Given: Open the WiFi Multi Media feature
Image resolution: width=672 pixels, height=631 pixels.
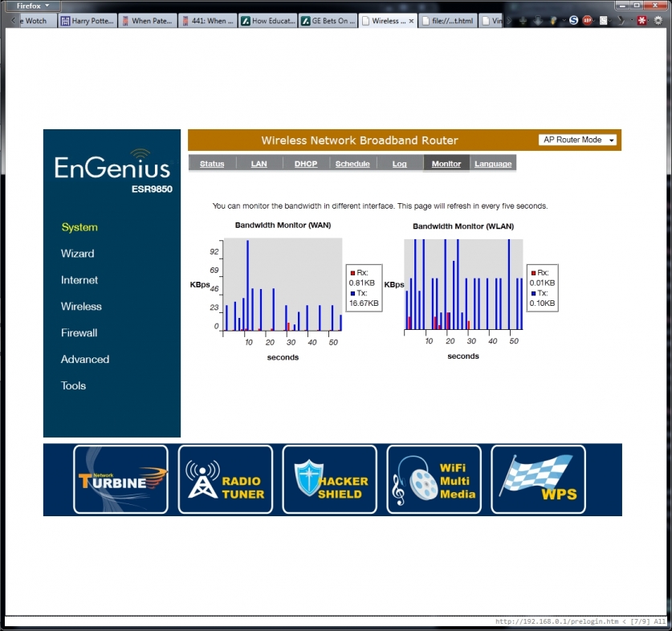Looking at the screenshot, I should coord(434,479).
